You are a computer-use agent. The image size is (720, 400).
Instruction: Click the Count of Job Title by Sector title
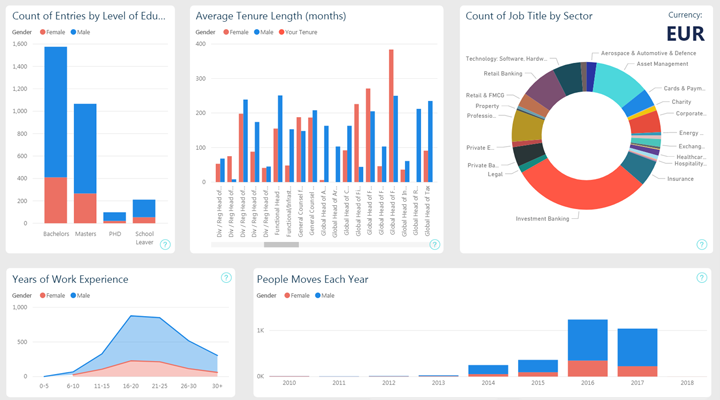(529, 16)
